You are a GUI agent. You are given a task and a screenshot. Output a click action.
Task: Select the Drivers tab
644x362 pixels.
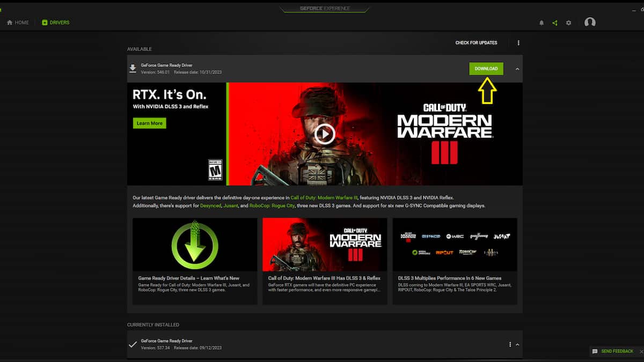point(56,23)
